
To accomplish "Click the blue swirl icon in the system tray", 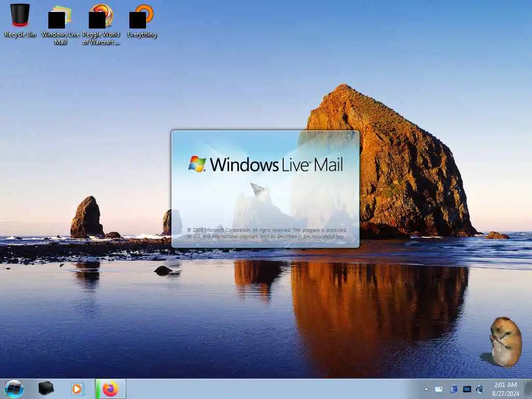I will (x=480, y=389).
